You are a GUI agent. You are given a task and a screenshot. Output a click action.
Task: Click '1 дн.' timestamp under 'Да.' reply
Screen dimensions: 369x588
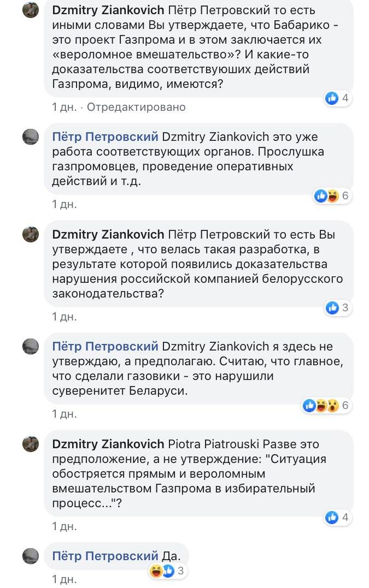pyautogui.click(x=64, y=578)
